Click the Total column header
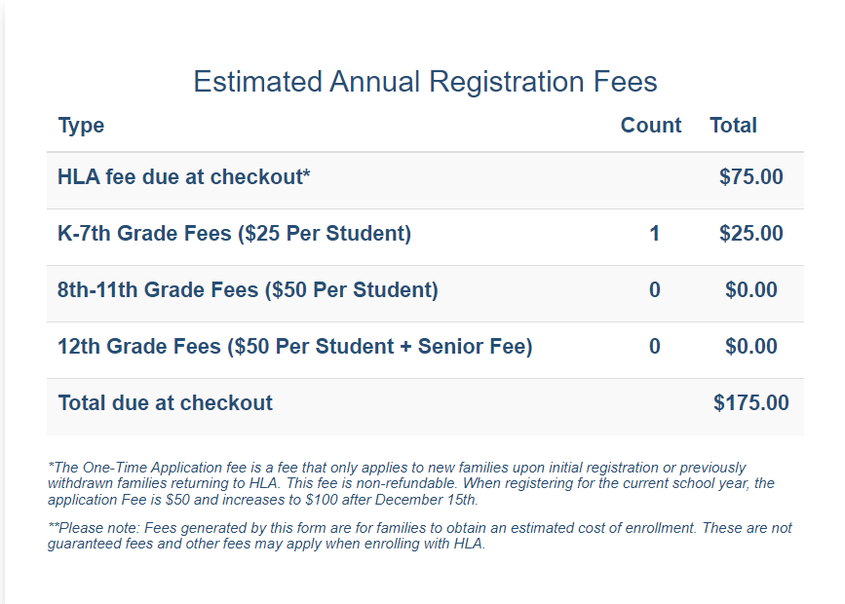845x604 pixels. pyautogui.click(x=733, y=126)
